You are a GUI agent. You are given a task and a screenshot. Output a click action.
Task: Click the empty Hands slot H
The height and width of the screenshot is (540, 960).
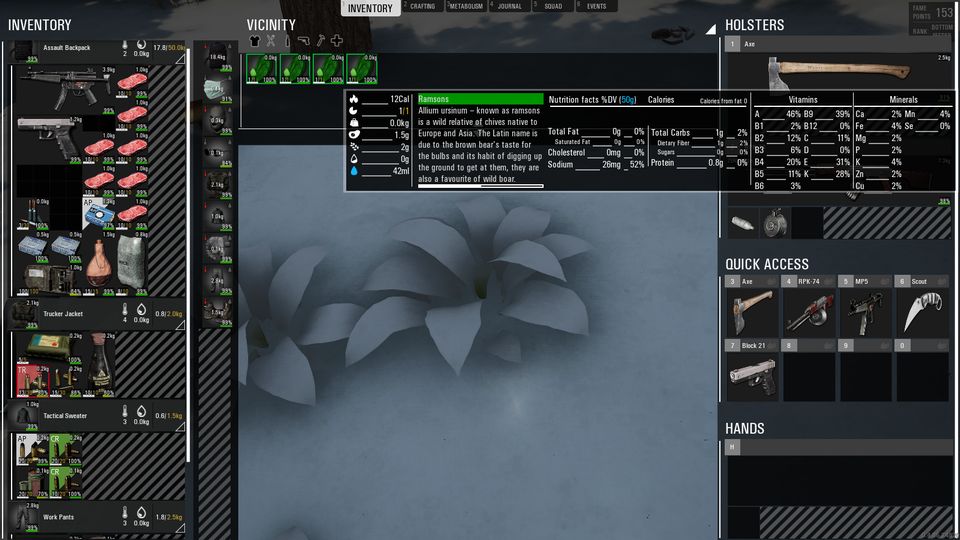[x=838, y=480]
